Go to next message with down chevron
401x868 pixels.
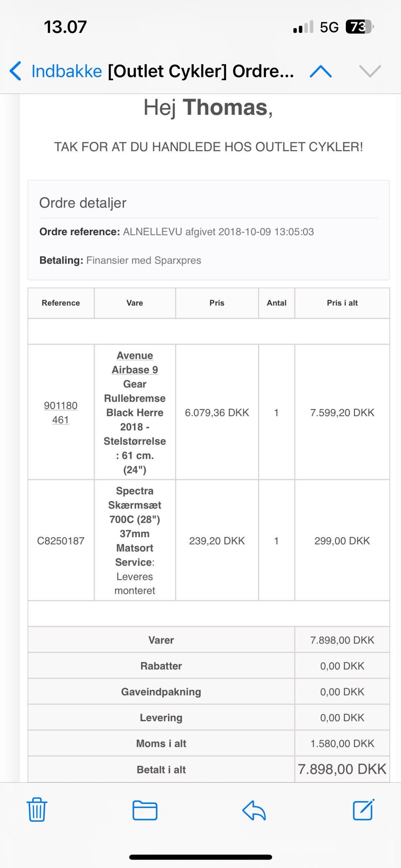click(x=370, y=71)
